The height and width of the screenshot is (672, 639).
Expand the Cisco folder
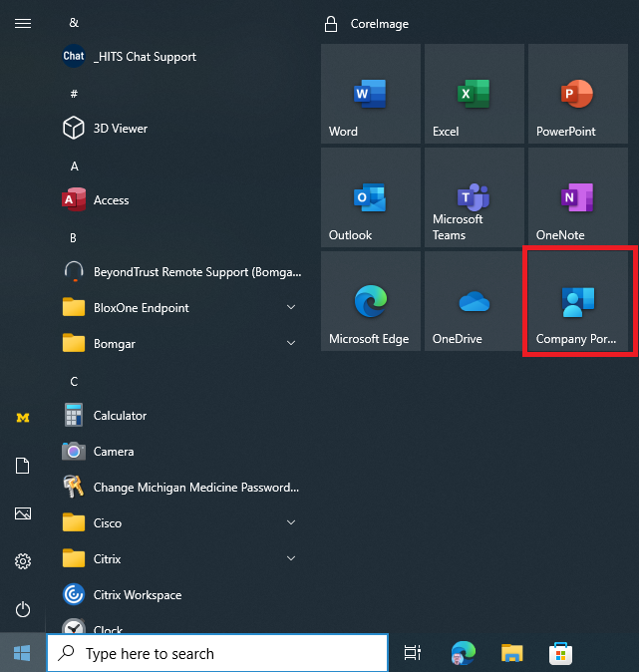click(x=179, y=523)
